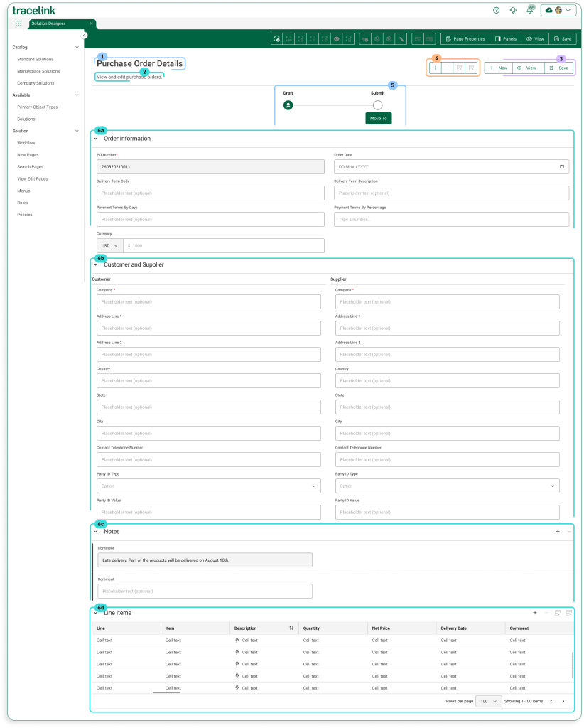The image size is (584, 728).
Task: Open Search Pages in sidebar
Action: tap(30, 166)
